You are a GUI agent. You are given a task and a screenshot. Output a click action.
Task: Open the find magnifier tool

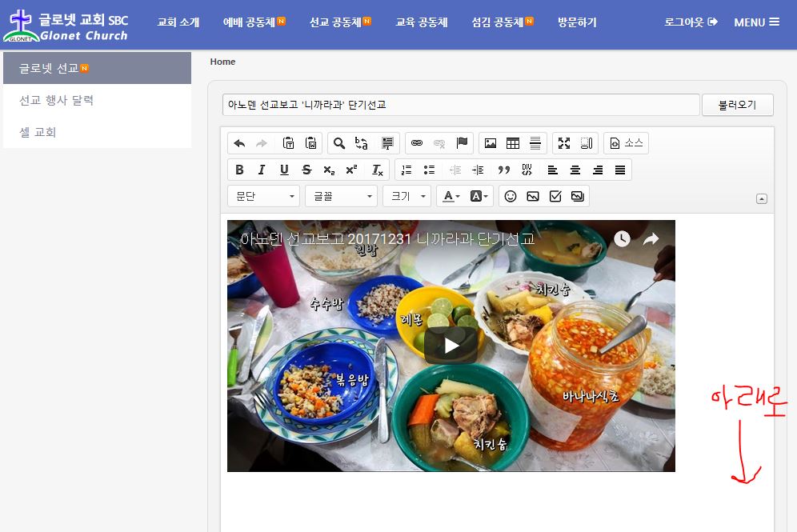click(x=339, y=143)
